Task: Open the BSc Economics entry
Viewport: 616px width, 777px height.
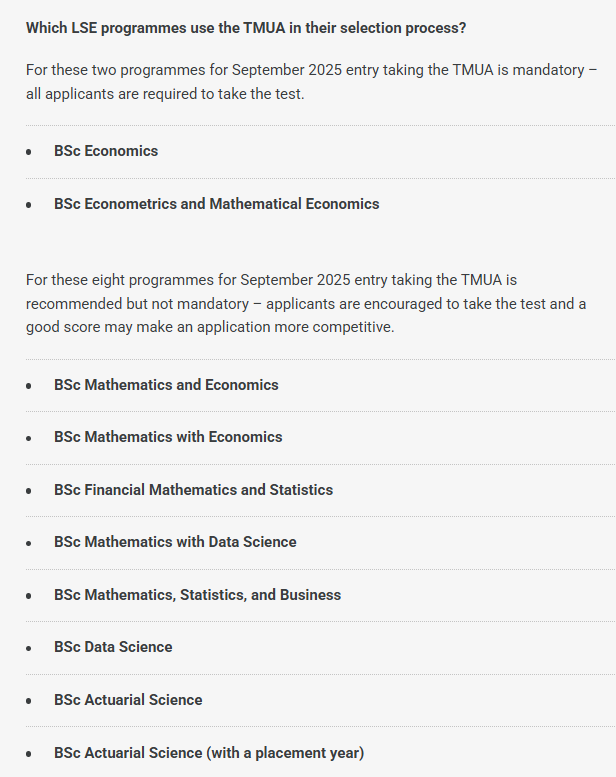Action: [106, 151]
